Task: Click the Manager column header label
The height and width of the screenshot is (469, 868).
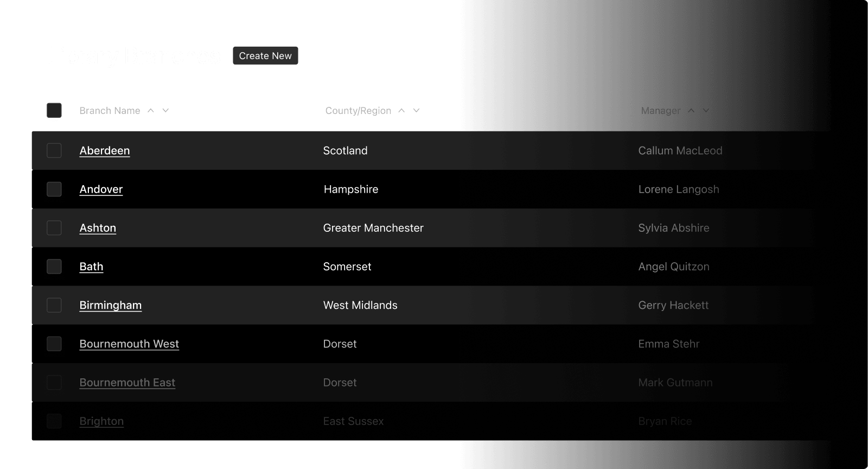Action: point(660,111)
